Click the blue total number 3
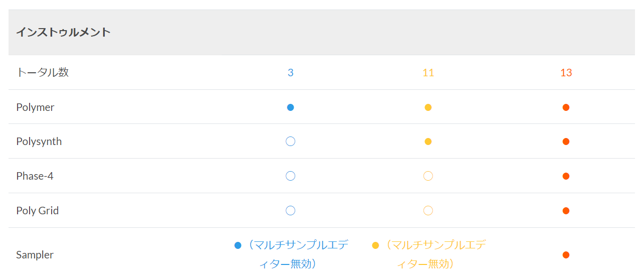644x276 pixels. click(x=290, y=73)
